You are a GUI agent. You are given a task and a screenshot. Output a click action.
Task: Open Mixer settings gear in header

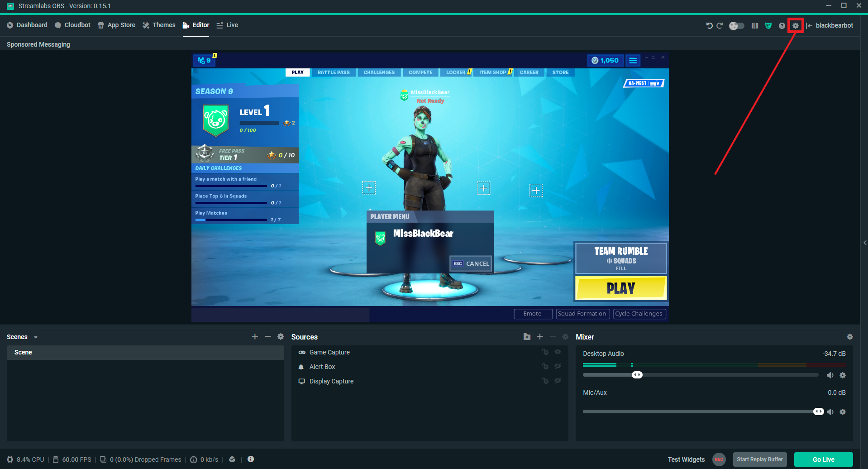click(x=850, y=337)
